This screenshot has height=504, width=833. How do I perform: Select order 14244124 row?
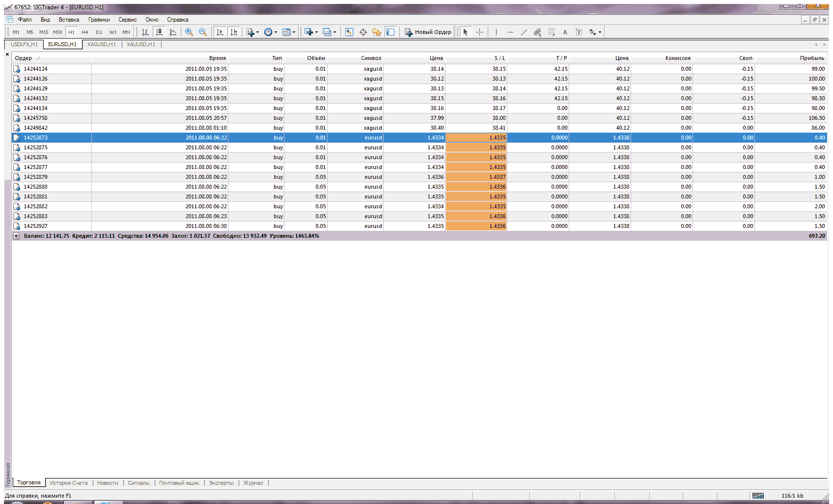[419, 69]
